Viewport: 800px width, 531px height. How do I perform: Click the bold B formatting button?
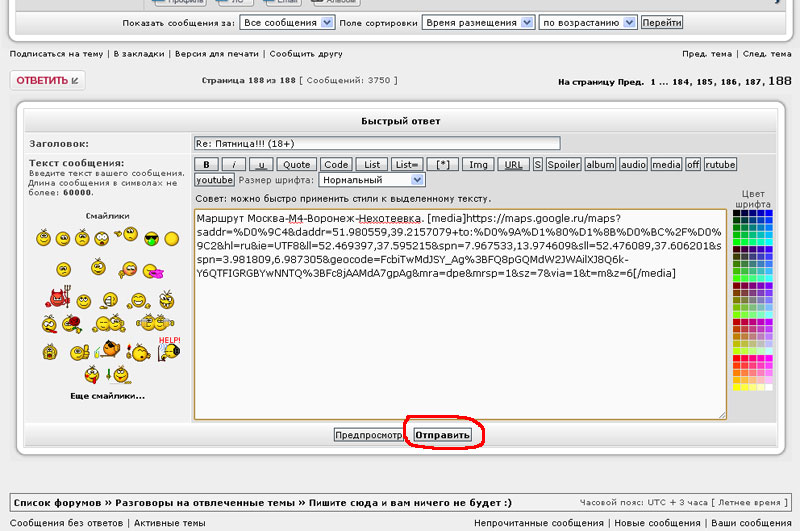pyautogui.click(x=205, y=164)
